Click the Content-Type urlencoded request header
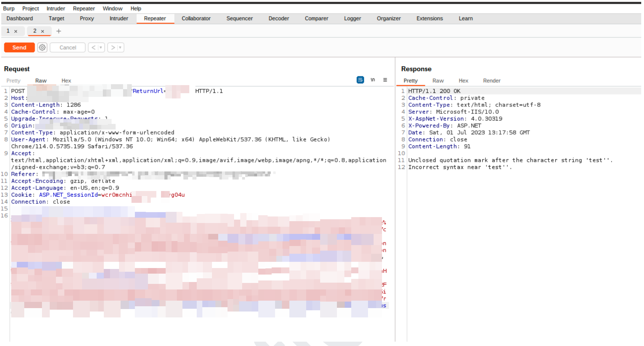This screenshot has width=644, height=346. [x=93, y=132]
